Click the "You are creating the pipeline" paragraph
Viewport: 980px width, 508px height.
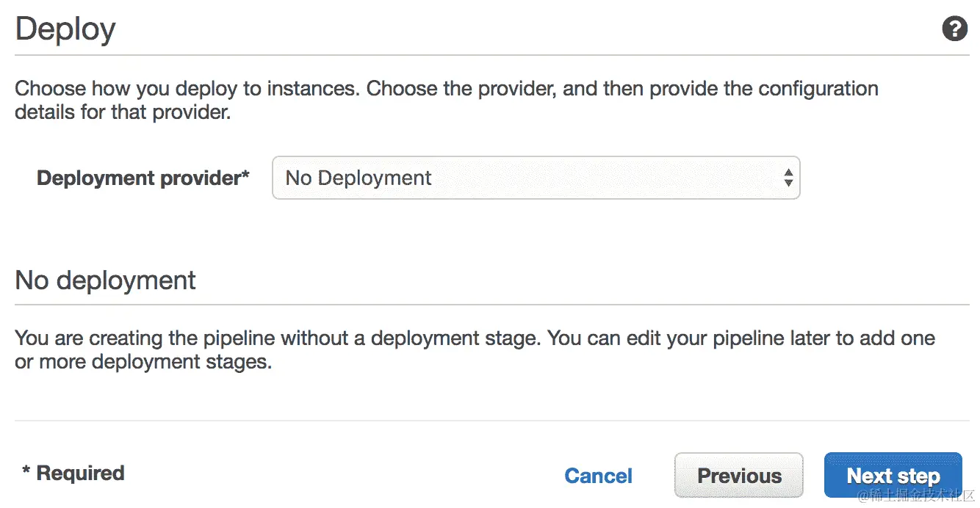click(475, 338)
